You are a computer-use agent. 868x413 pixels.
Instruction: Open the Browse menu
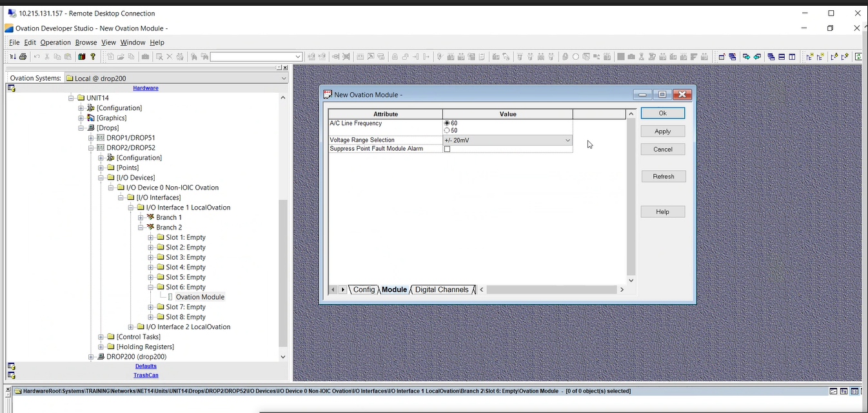point(86,43)
